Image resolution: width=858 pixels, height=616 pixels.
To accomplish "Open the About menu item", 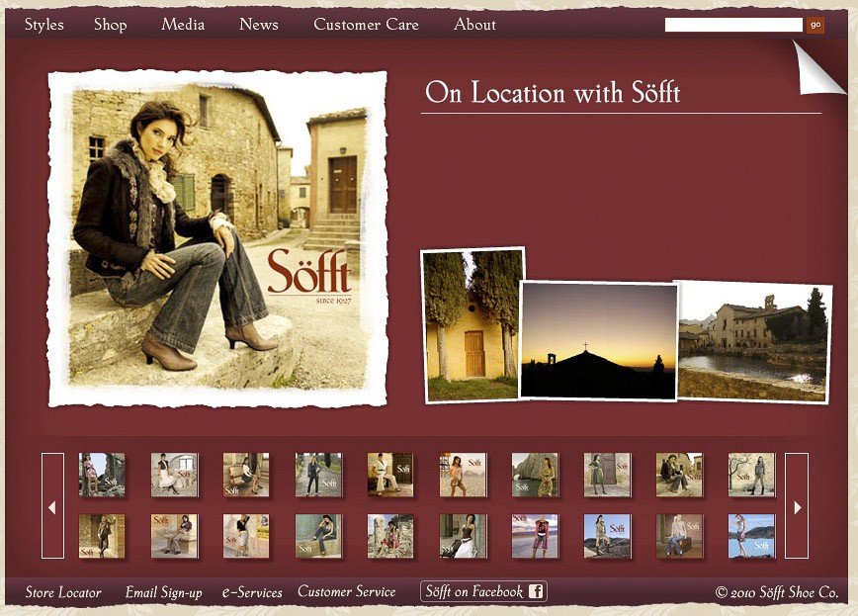I will [474, 25].
